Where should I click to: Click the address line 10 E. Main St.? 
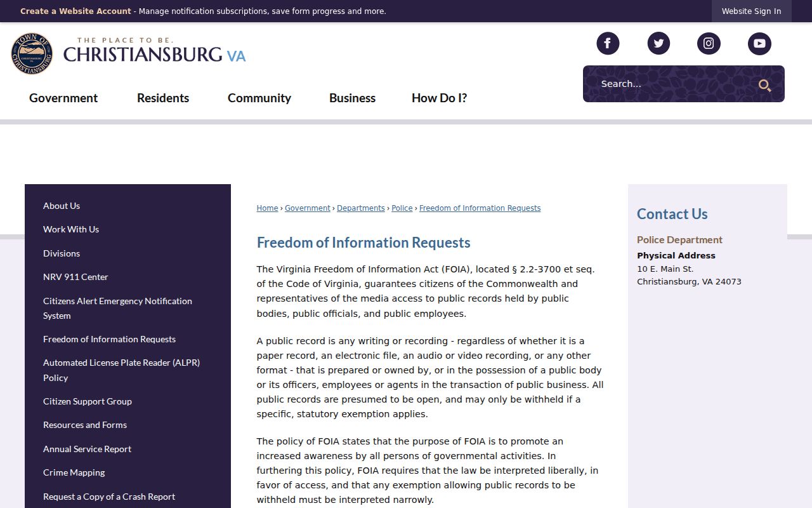pyautogui.click(x=665, y=269)
